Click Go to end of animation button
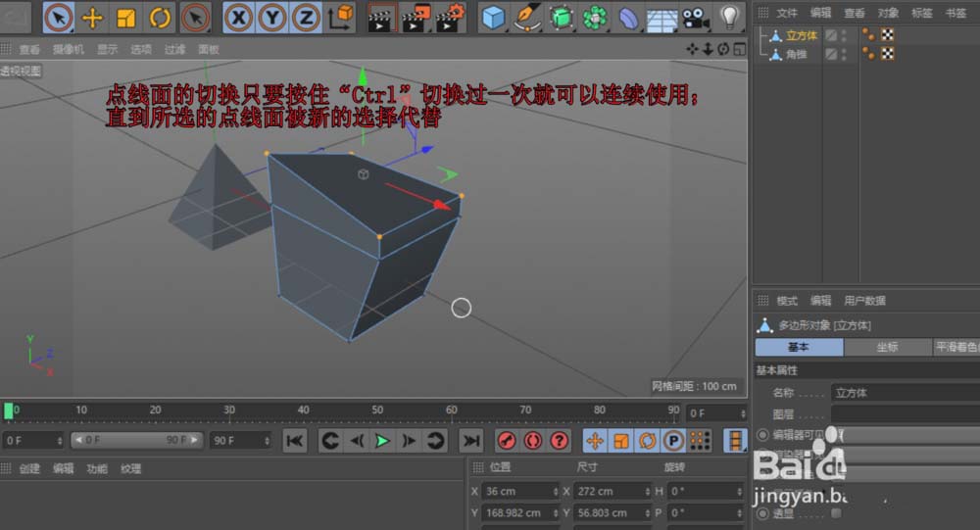The image size is (980, 530). pos(471,441)
